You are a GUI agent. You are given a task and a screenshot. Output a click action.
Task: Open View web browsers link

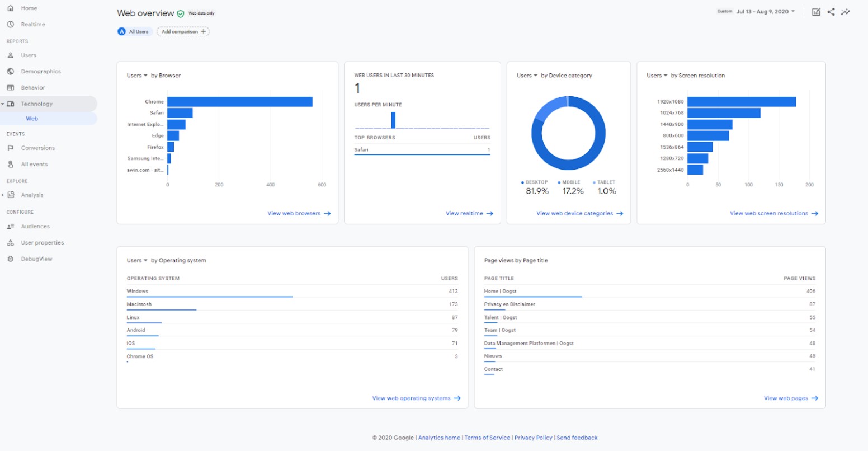(x=299, y=214)
